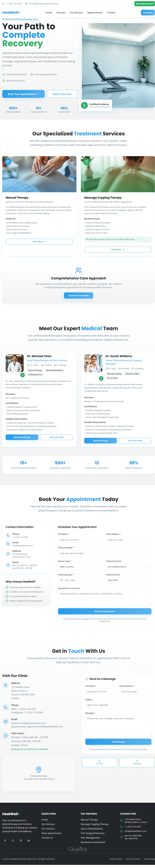Open the Privacy Policy footer link
Image resolution: width=155 pixels, height=868 pixels.
116,859
